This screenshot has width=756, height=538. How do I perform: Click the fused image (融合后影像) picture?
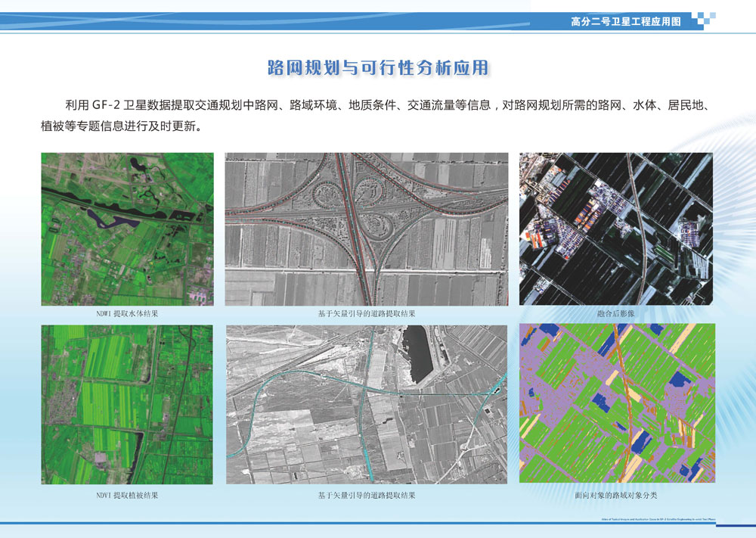pos(615,229)
